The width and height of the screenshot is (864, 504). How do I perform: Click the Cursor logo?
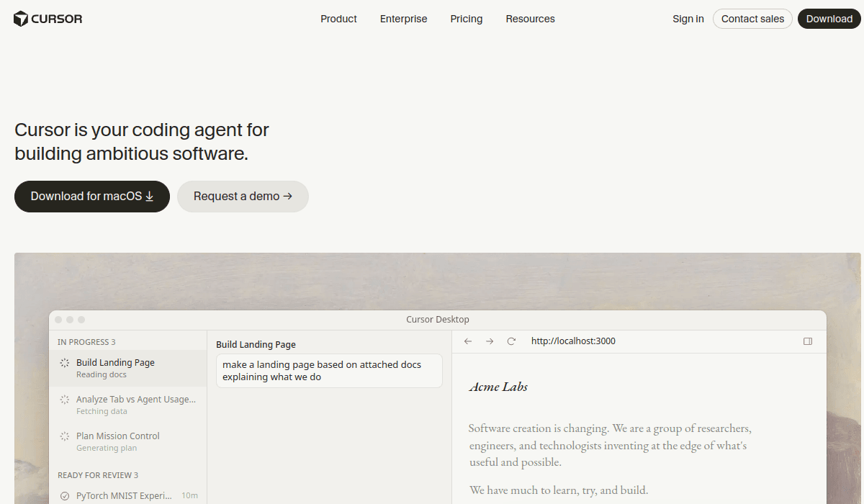coord(48,19)
